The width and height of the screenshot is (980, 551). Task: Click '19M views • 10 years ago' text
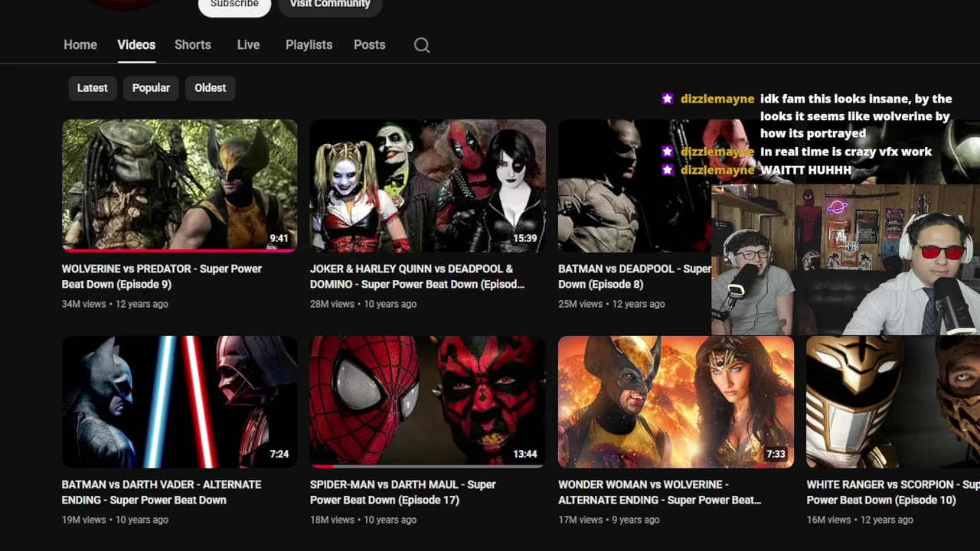[x=115, y=520]
